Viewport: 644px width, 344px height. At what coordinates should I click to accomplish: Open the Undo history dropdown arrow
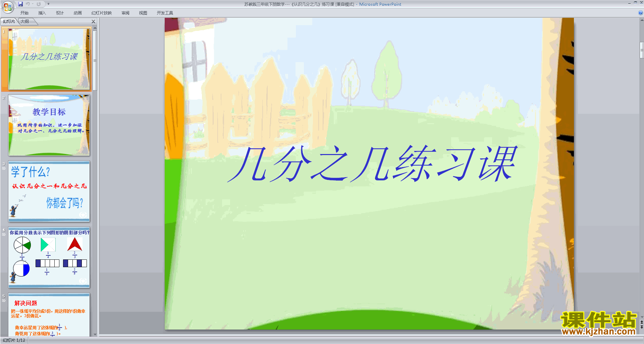tap(33, 4)
